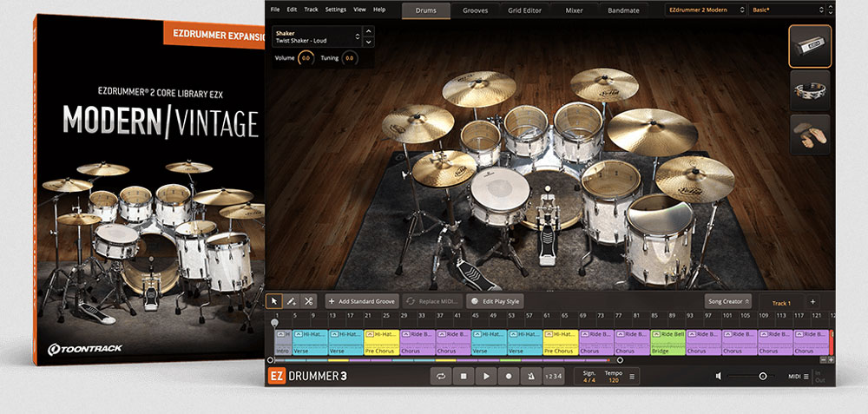Viewport: 868px width, 414px height.
Task: Toggle the loop playback button
Action: (441, 377)
